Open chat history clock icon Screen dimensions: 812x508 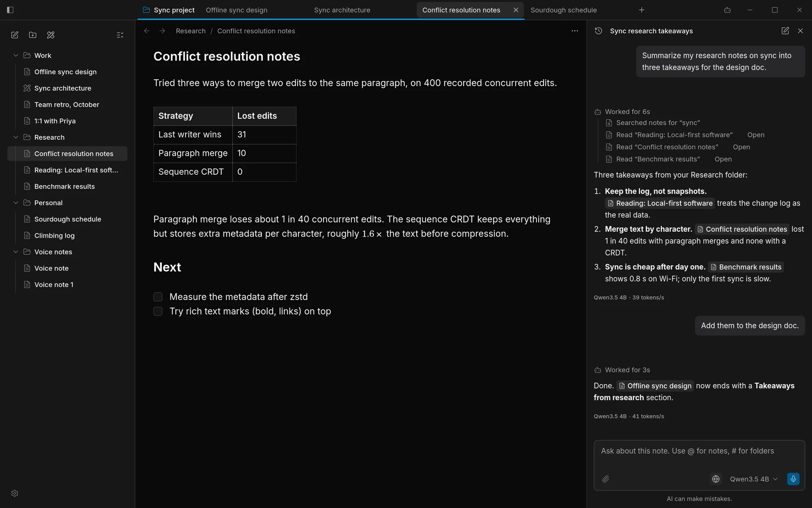(x=598, y=31)
